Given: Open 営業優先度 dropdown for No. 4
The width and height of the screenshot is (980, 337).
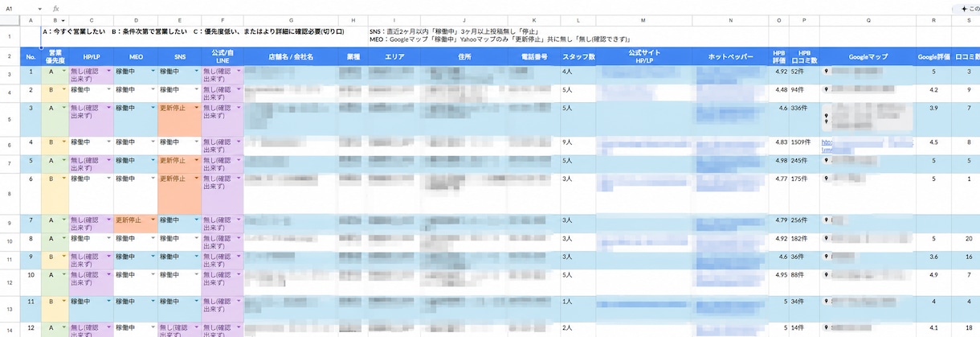Looking at the screenshot, I should click(63, 142).
